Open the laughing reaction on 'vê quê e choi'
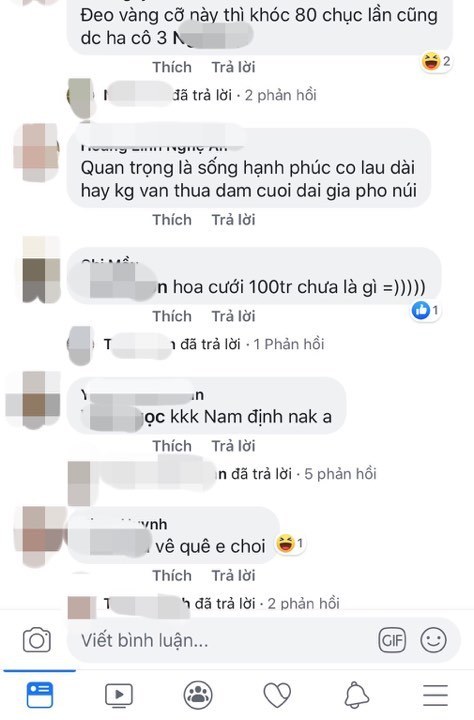This screenshot has height=720, width=474. click(x=290, y=544)
